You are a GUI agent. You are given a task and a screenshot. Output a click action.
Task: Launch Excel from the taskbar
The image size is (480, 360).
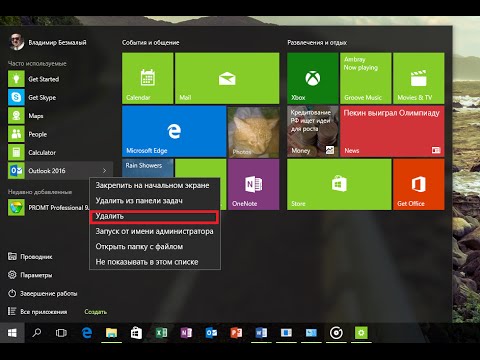pos(161,333)
